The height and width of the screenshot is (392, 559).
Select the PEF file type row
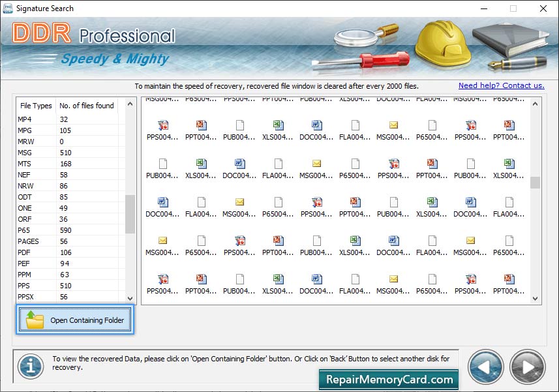pyautogui.click(x=70, y=263)
